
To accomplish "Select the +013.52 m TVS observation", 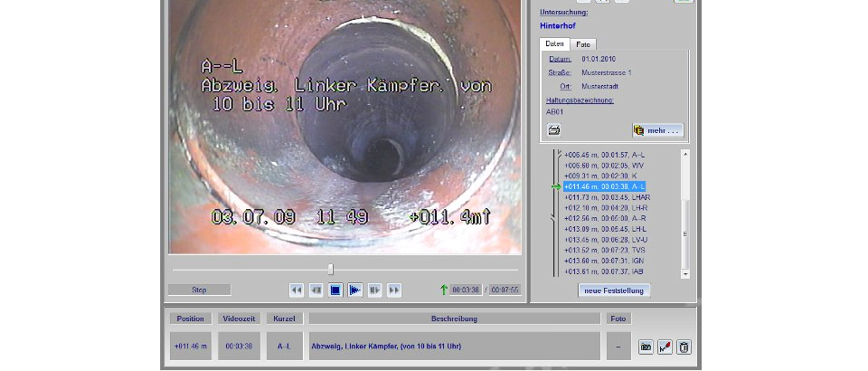I will click(x=605, y=250).
